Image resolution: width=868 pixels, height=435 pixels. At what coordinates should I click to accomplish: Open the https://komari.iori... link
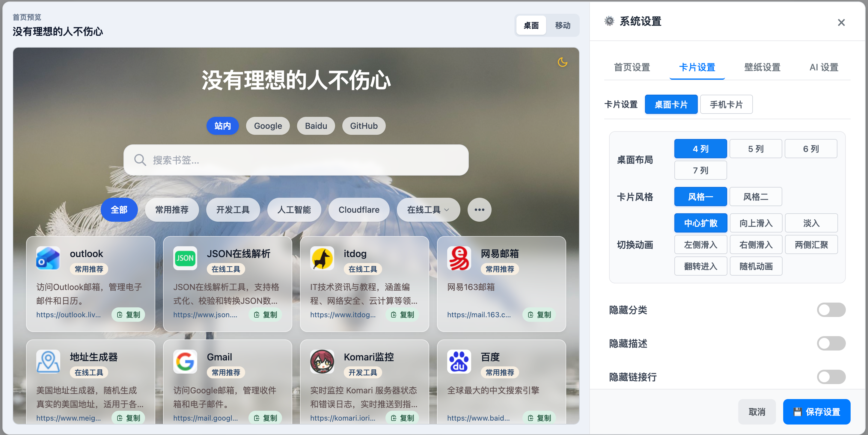click(343, 418)
